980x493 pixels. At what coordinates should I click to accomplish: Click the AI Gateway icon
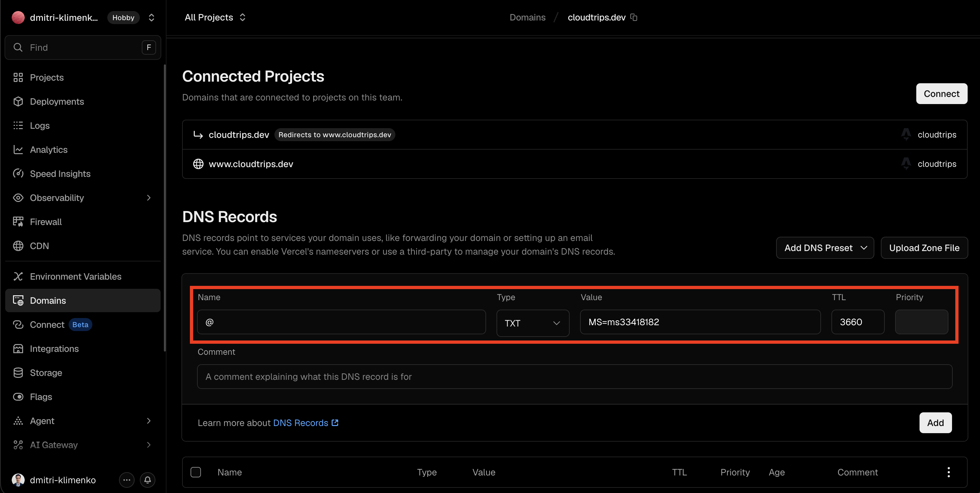tap(18, 445)
